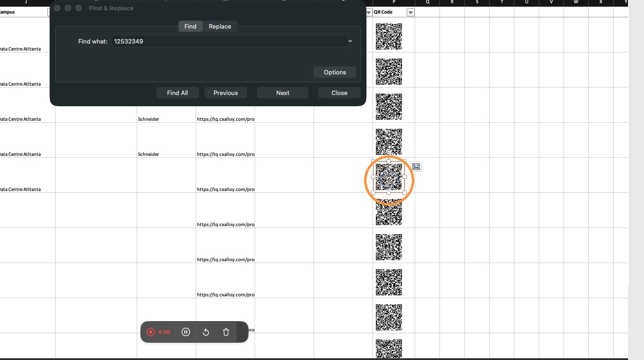Delete the recording with the trash icon
The width and height of the screenshot is (644, 360).
[x=226, y=332]
